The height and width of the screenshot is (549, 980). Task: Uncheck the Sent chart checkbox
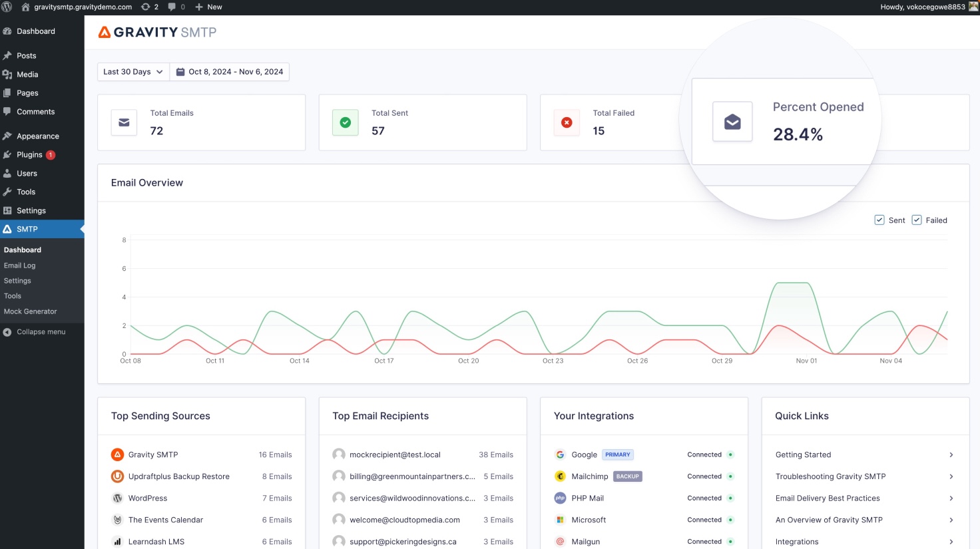pos(879,220)
